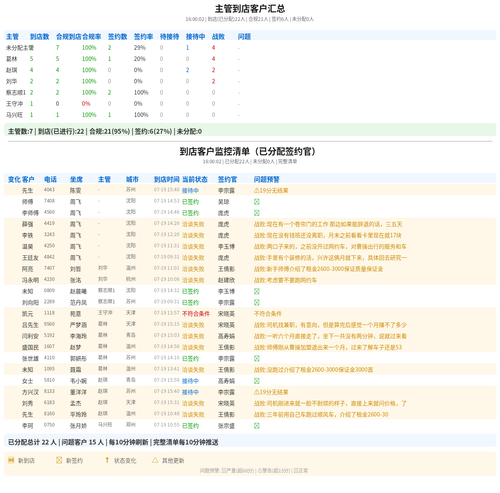Screen dimensions: 500x493
Task: Click the green check icon in 吴琼 row
Action: coord(257,202)
